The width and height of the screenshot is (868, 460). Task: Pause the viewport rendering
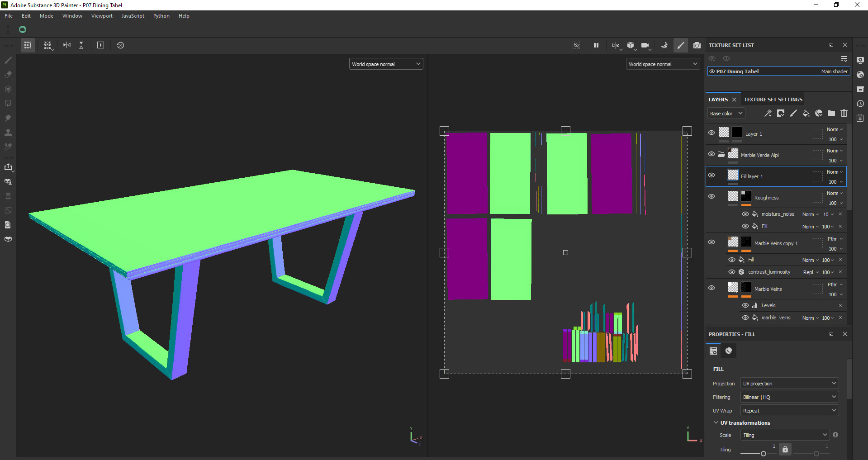tap(596, 45)
